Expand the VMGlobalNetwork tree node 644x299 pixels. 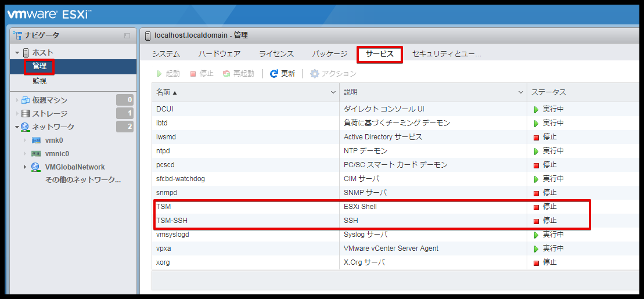click(24, 167)
